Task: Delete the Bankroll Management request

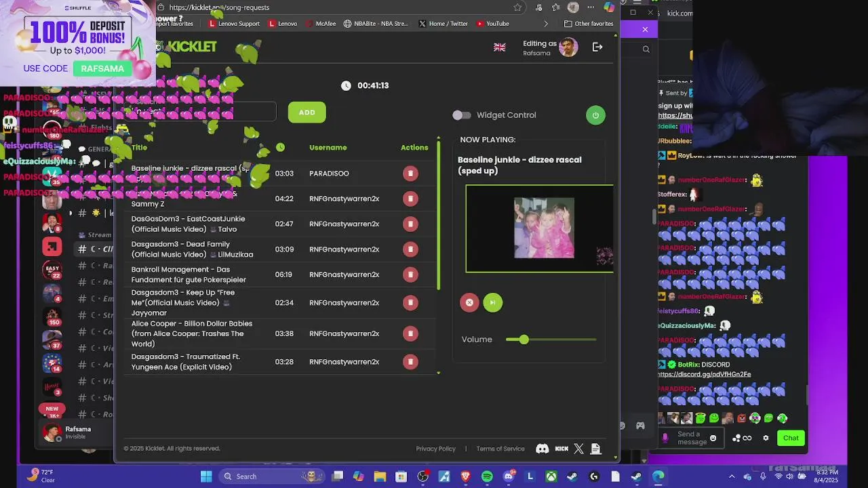Action: pyautogui.click(x=410, y=274)
